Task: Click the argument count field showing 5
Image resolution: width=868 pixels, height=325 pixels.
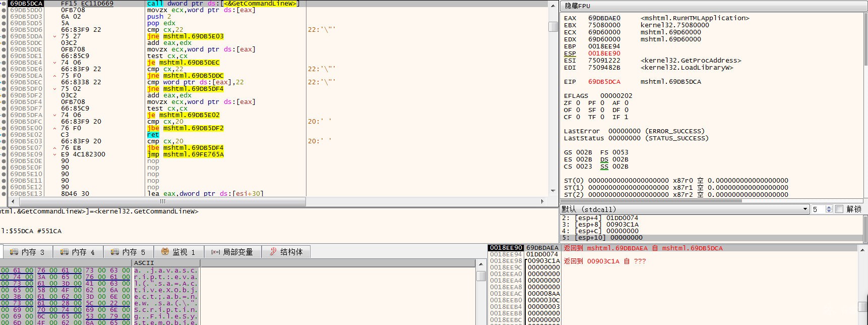Action: [818, 209]
